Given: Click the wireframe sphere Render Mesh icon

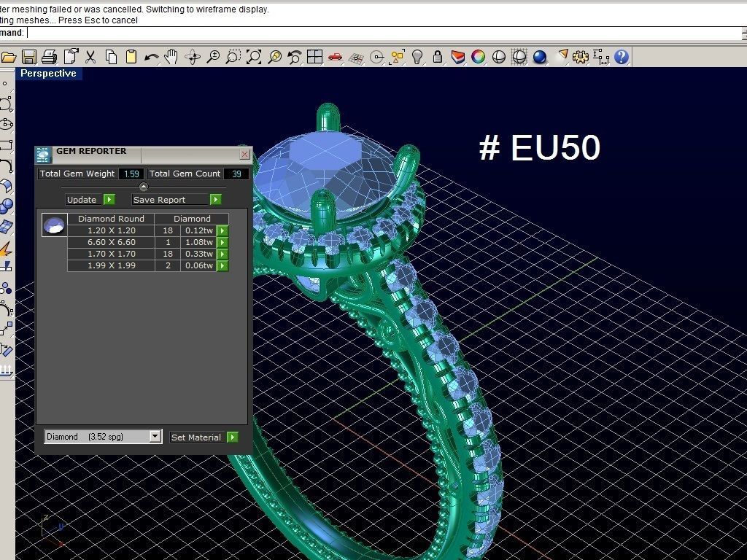Looking at the screenshot, I should [519, 57].
